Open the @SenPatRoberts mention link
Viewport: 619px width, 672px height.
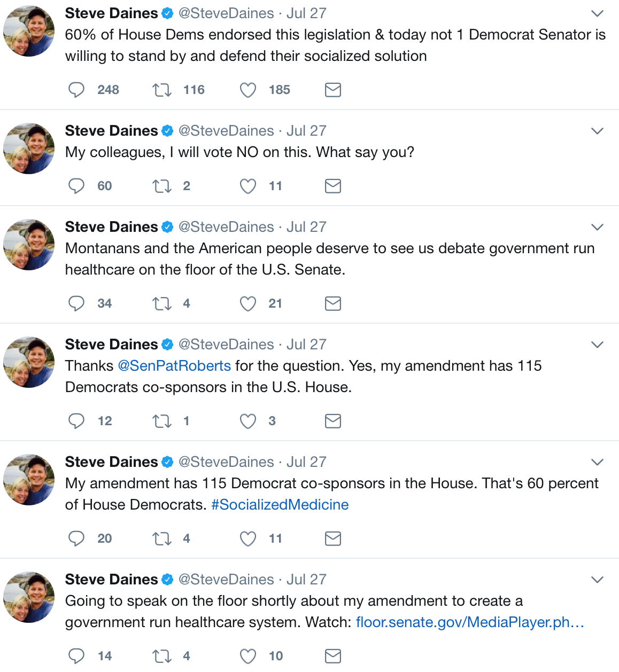point(174,366)
